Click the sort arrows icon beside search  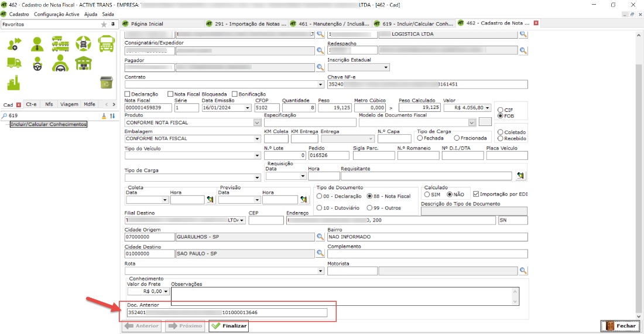[x=112, y=116]
